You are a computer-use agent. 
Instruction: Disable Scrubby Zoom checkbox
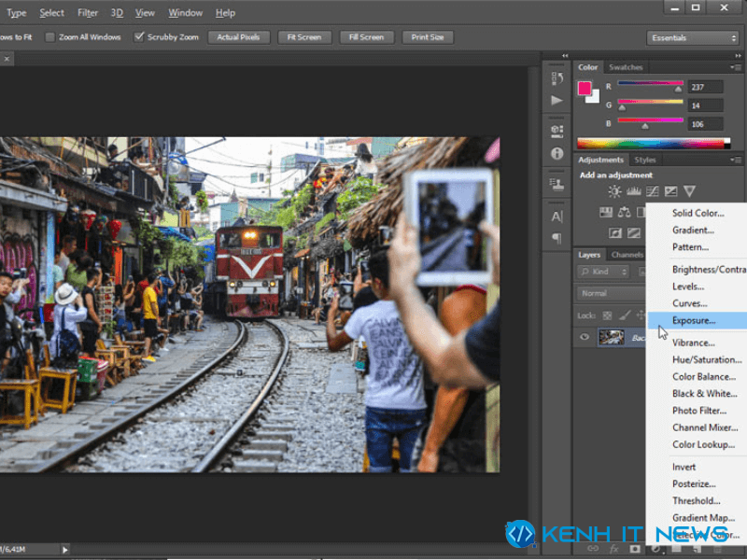(x=138, y=36)
